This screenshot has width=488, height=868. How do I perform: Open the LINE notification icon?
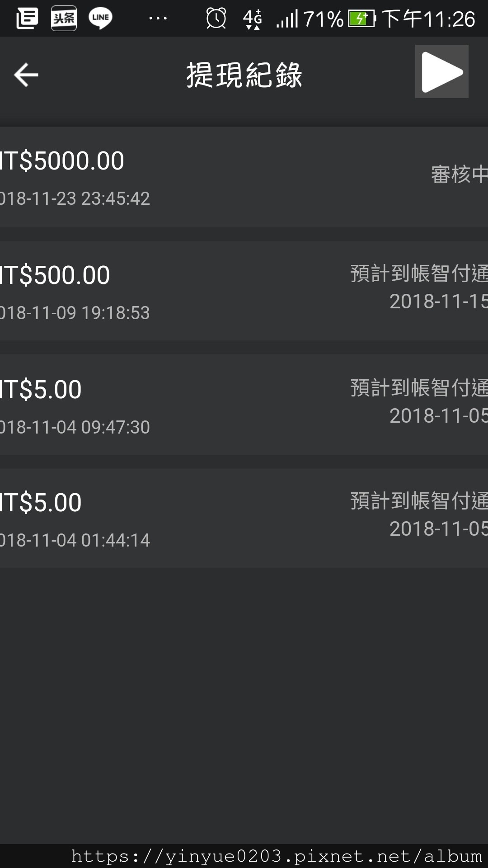point(100,19)
